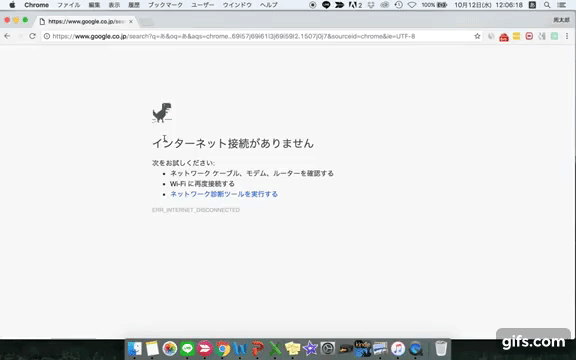Viewport: 576px width, 360px height.
Task: Click the Wi-Fi status icon in menu bar
Action: coord(412,5)
